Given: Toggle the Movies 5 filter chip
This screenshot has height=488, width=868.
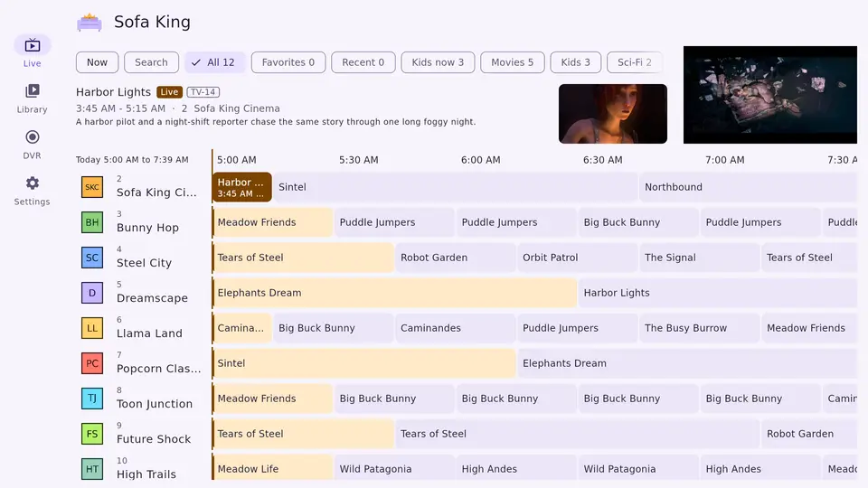Looking at the screenshot, I should tap(513, 62).
